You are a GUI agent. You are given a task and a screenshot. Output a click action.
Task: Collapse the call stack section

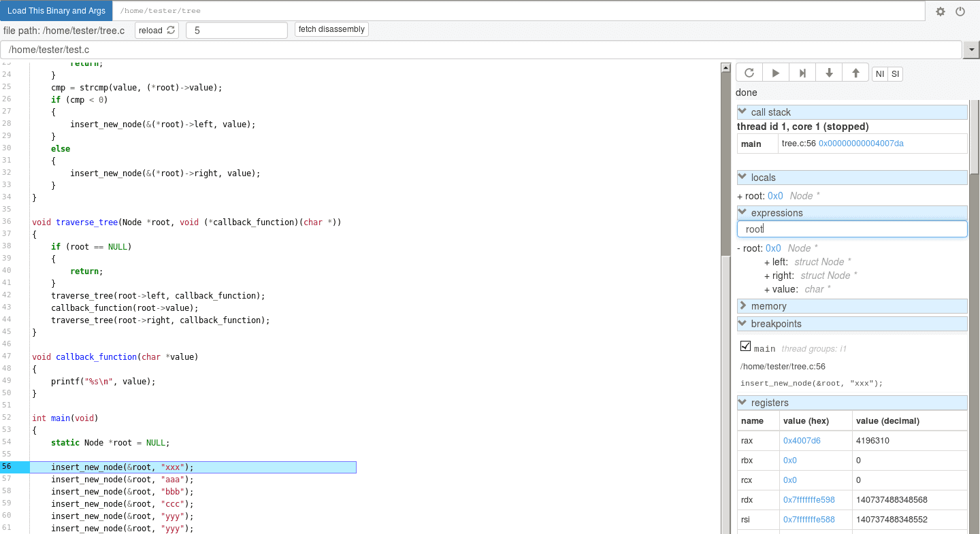click(852, 112)
